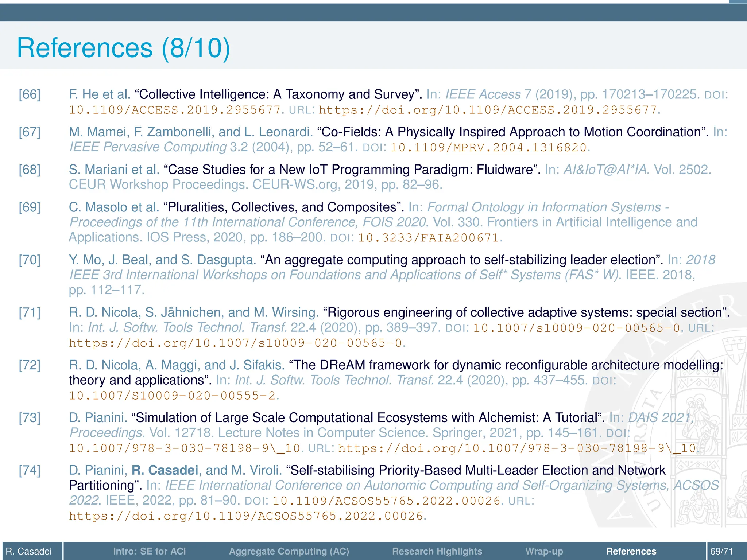Click reference label [74]
Viewport: 747px width, 560px height.
pos(30,470)
